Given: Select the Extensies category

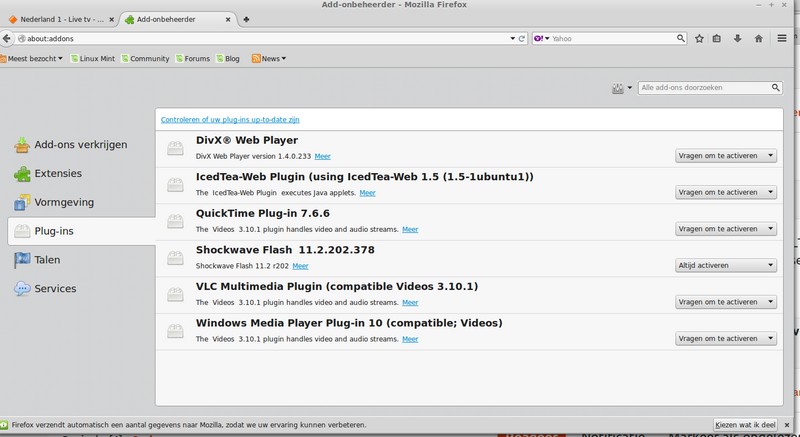Looking at the screenshot, I should [x=82, y=173].
